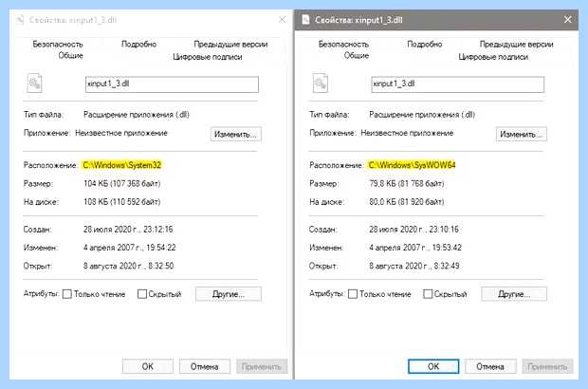Screen dimensions: 588x389
Task: Click the path "C:\Windows\SysWOW64"
Action: pos(412,165)
